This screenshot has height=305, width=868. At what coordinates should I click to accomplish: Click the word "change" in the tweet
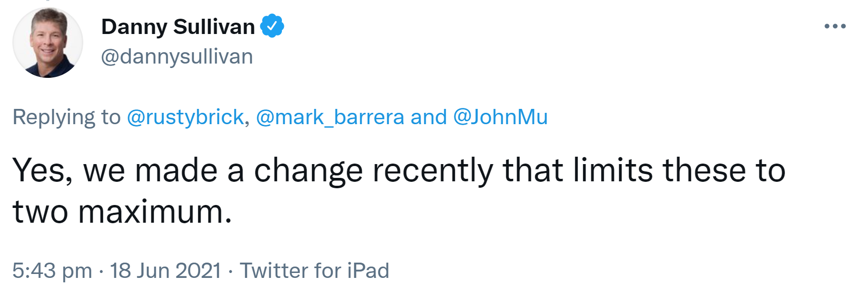[x=308, y=170]
